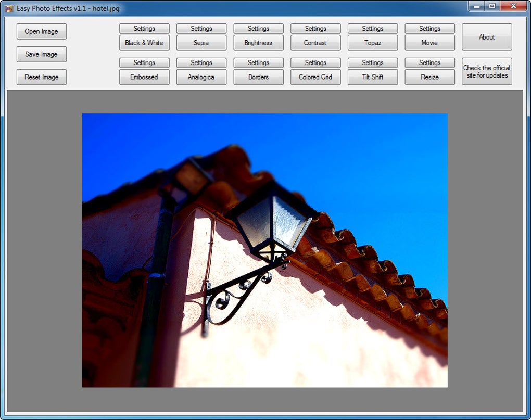Apply the Embossed effect
This screenshot has width=531, height=420.
144,77
